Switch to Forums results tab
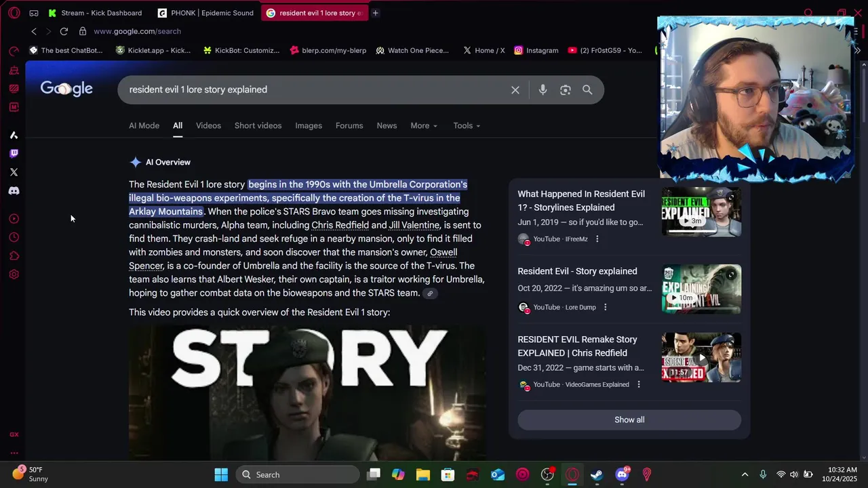This screenshot has height=488, width=868. 349,125
